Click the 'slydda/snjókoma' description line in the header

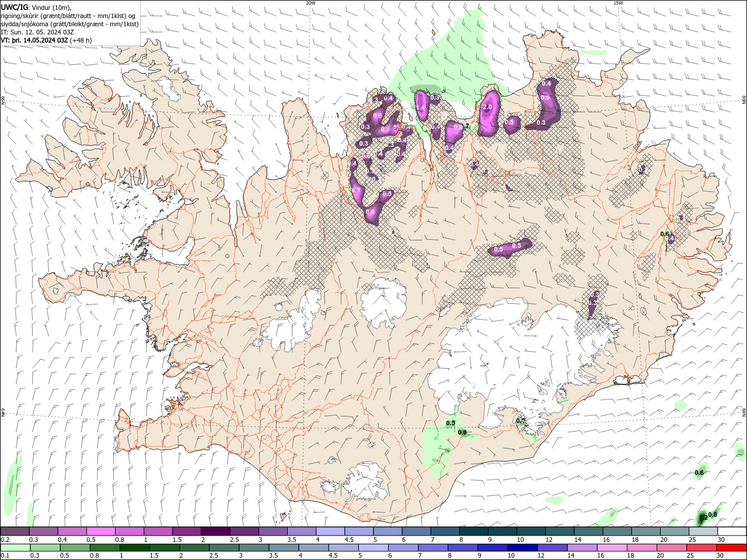tap(69, 24)
